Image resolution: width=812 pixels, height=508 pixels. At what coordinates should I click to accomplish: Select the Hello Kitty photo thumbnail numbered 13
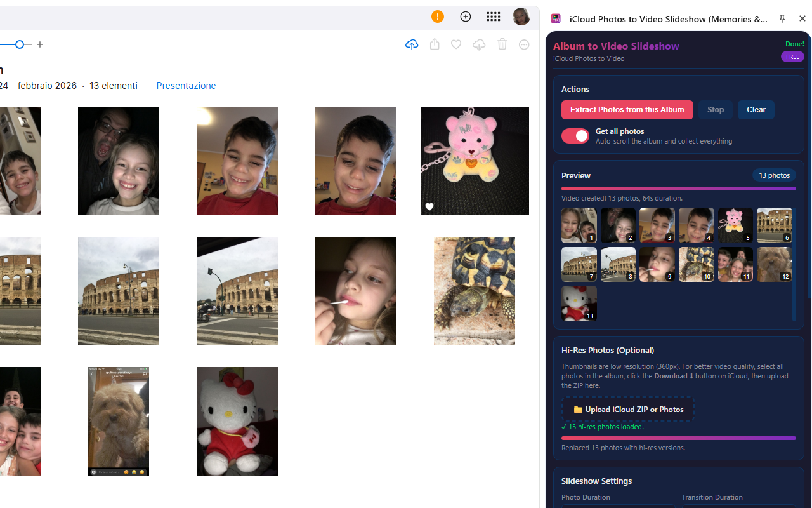579,303
